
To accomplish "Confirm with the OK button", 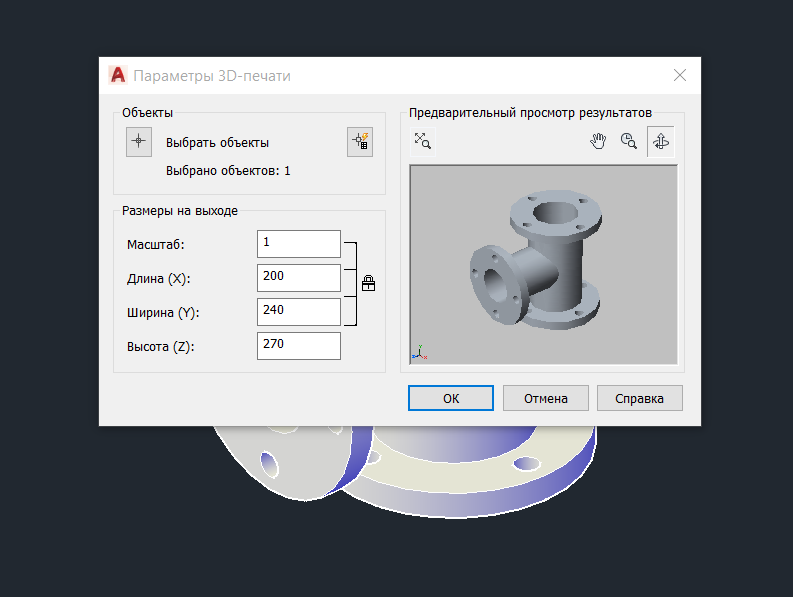I will tap(451, 398).
